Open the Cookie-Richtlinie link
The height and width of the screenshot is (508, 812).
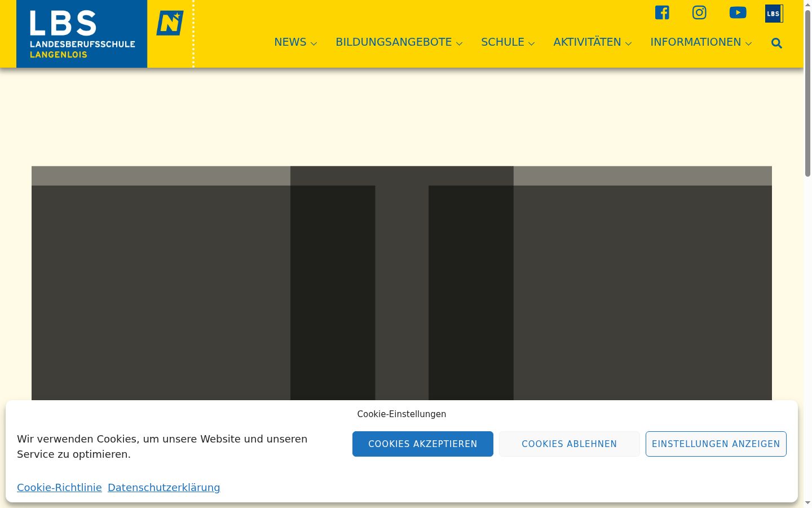(59, 487)
